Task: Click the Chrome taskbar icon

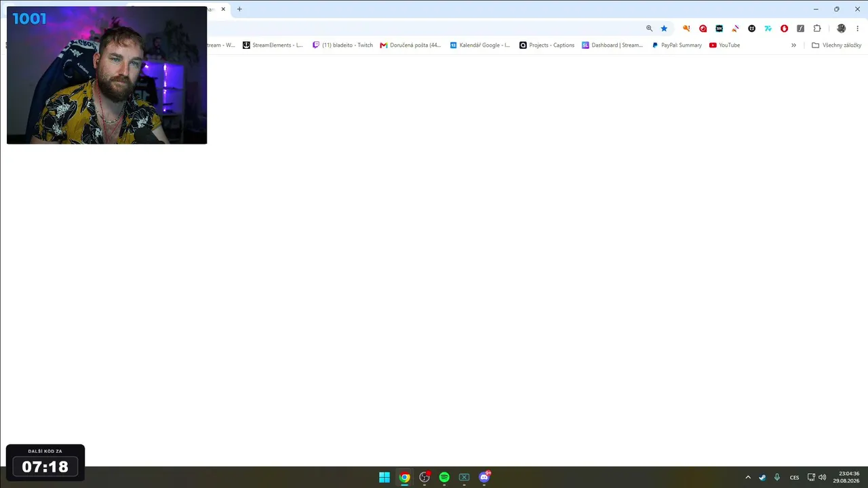Action: pyautogui.click(x=404, y=477)
